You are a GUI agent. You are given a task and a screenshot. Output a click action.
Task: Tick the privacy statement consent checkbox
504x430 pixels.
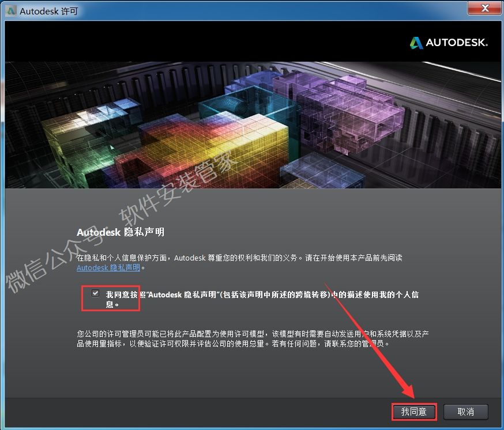tap(95, 293)
